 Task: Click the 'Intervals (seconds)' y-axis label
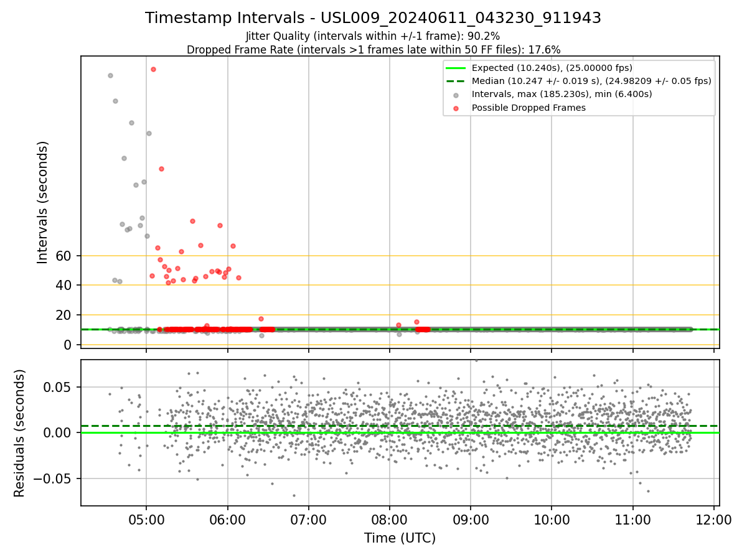[43, 202]
